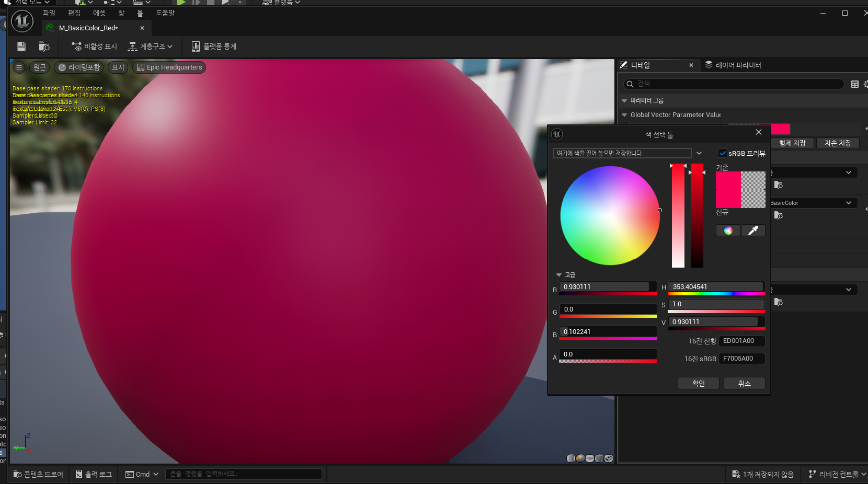The height and width of the screenshot is (484, 868).
Task: Open 콘텐츠 드로어 content drawer
Action: [x=38, y=475]
